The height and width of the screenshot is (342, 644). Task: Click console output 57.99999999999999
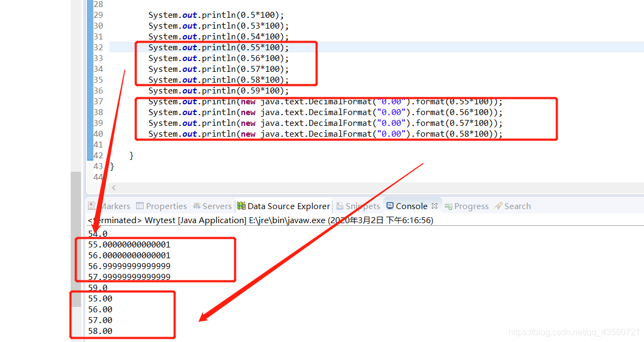129,277
